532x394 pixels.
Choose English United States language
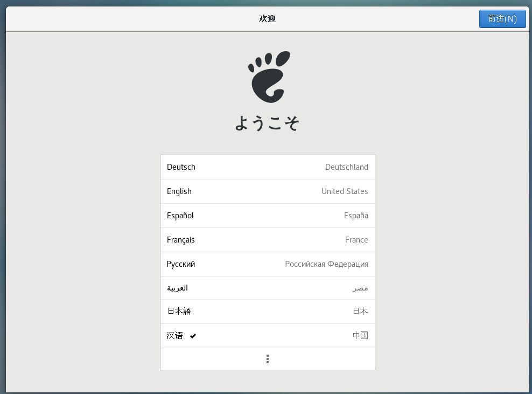(x=268, y=191)
